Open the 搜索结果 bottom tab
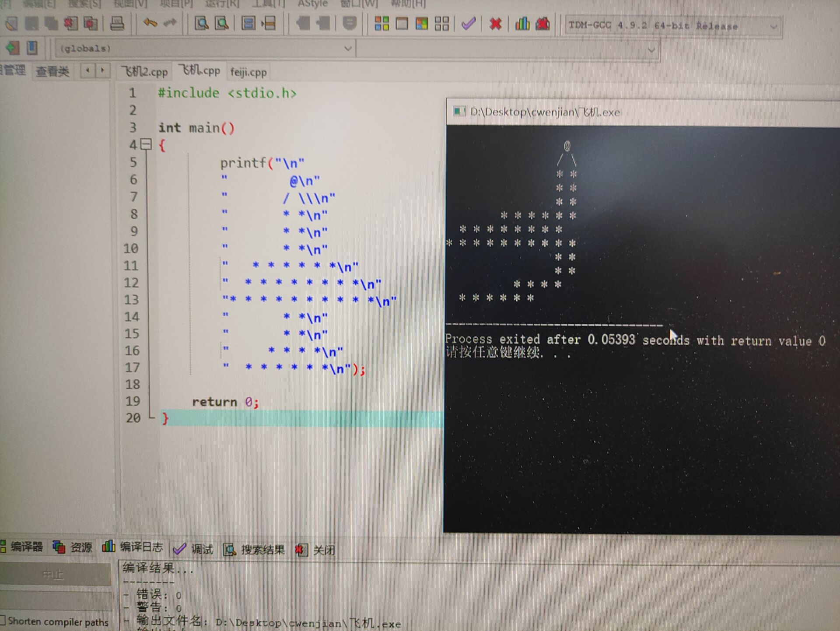The image size is (840, 631). click(254, 550)
